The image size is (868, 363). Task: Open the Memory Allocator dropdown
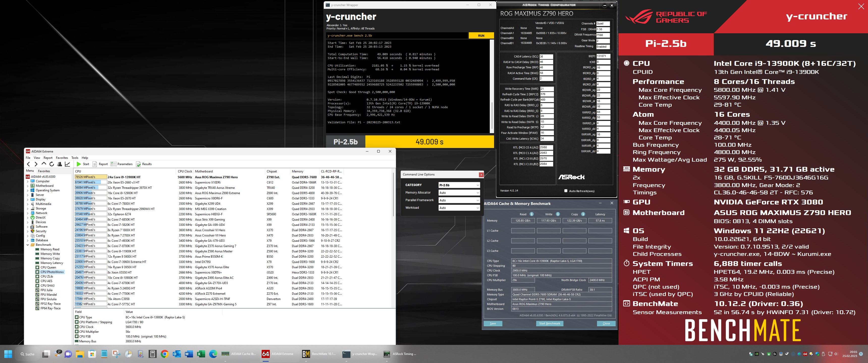[x=459, y=193]
